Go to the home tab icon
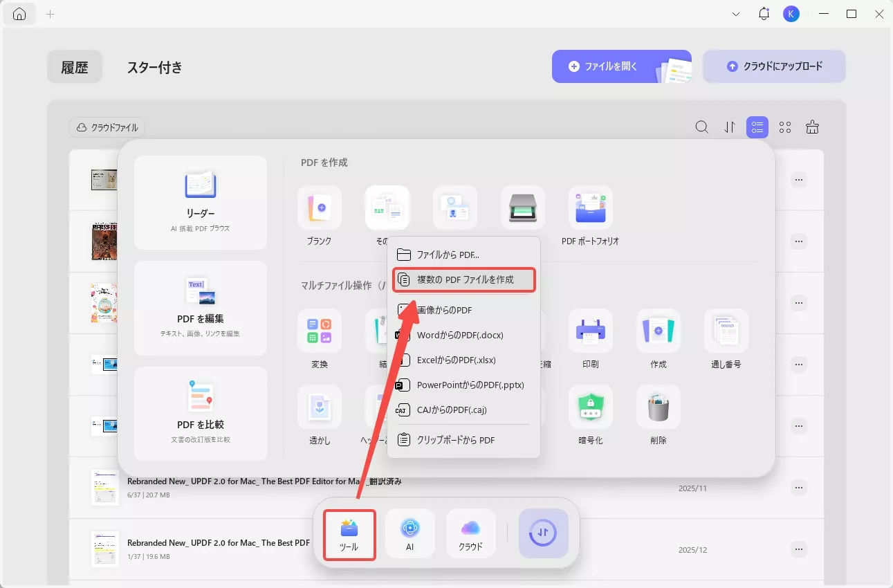 tap(19, 14)
